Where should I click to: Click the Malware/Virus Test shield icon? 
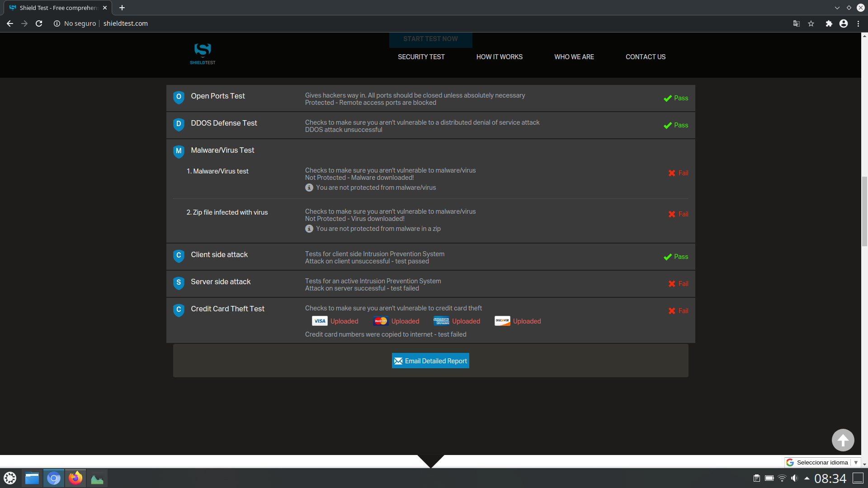pyautogui.click(x=179, y=151)
